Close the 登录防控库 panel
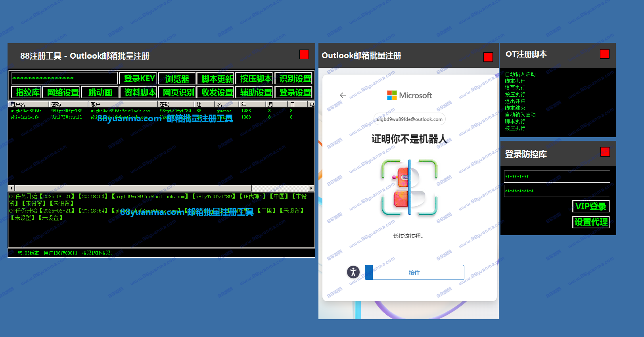 pos(605,152)
